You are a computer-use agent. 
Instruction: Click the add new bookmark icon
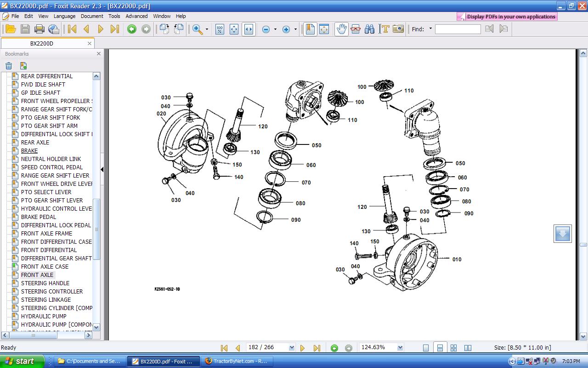tap(23, 66)
